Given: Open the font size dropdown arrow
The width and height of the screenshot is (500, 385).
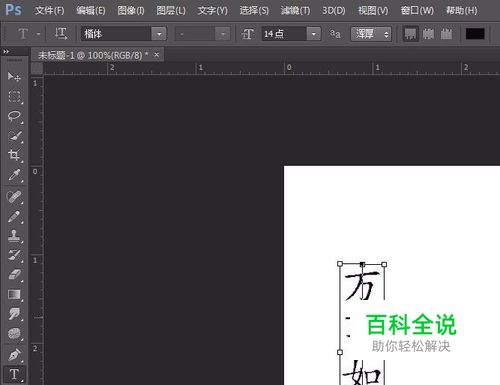Looking at the screenshot, I should click(314, 34).
